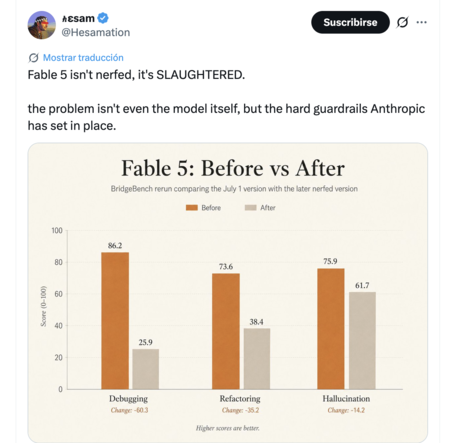Click the blue verified badge
450x443 pixels.
coord(103,18)
